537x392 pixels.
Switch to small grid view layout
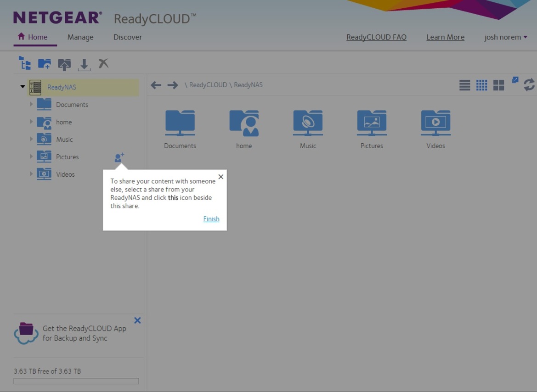(x=481, y=85)
